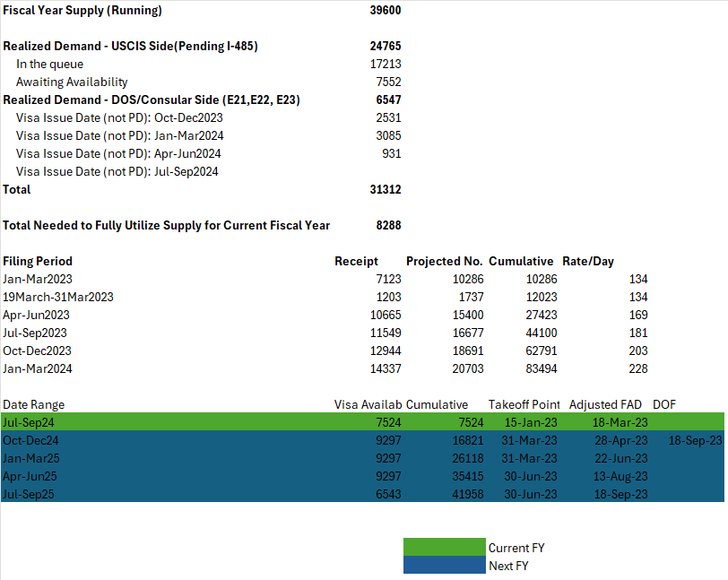This screenshot has width=728, height=580.
Task: Select the Jul-Sep25 row label
Action: (x=29, y=495)
